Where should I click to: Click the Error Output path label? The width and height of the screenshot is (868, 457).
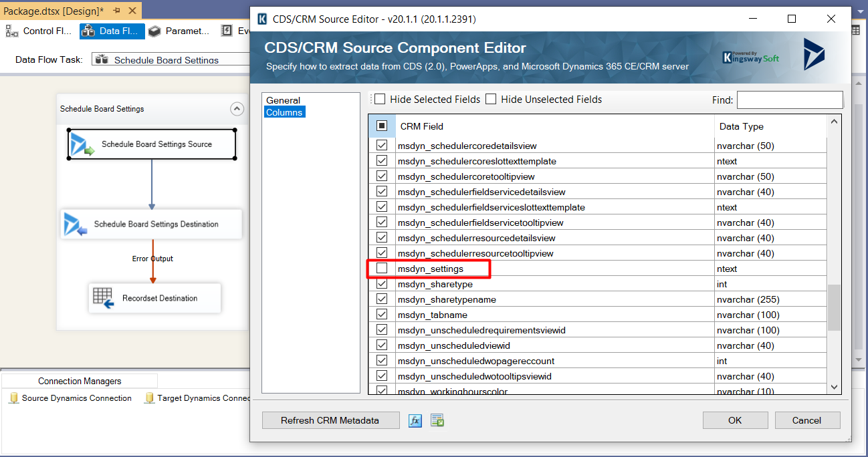[x=152, y=259]
